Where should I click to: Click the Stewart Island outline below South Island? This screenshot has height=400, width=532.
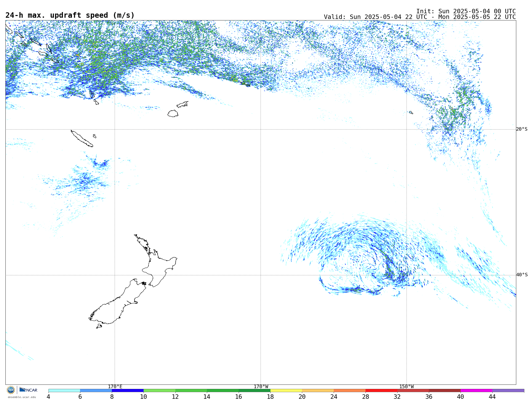tap(99, 326)
